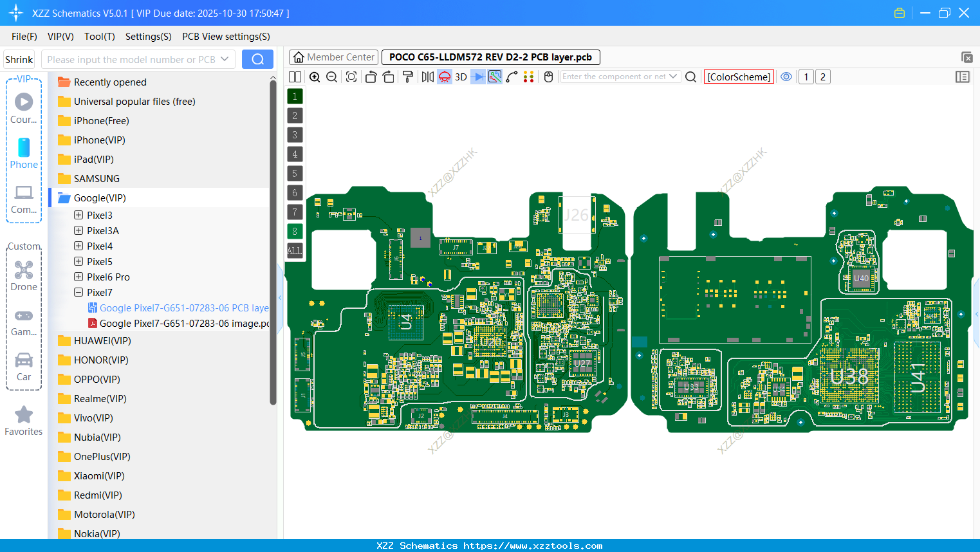Viewport: 980px width, 552px height.
Task: Rotate the board clockwise
Action: [x=389, y=77]
